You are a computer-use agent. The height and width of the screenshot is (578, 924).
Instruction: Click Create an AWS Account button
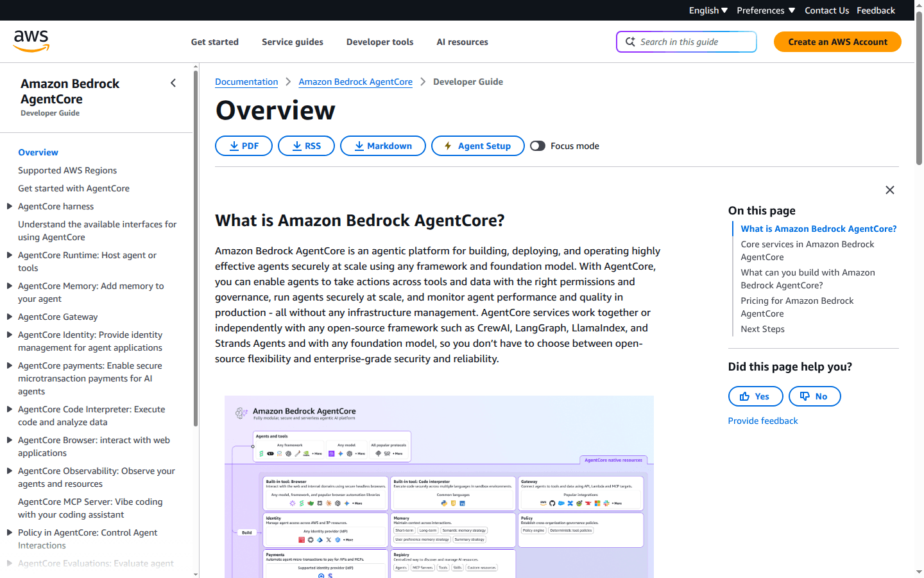(x=837, y=42)
